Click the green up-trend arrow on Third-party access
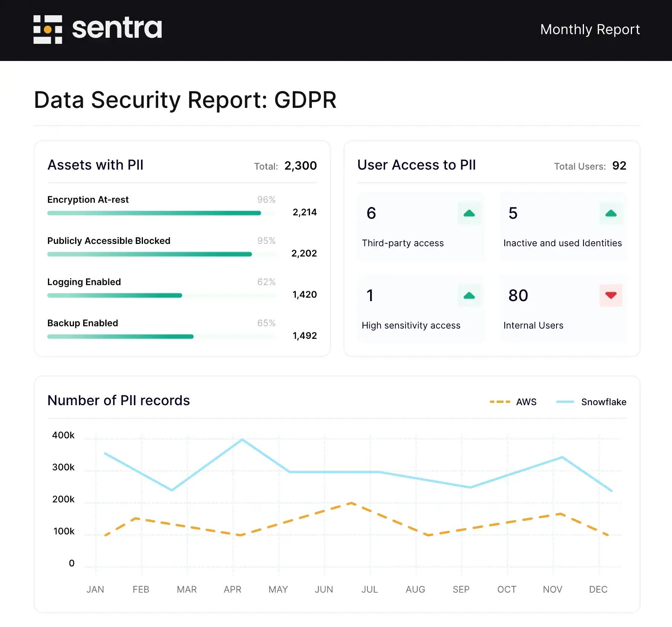The width and height of the screenshot is (672, 627). pyautogui.click(x=469, y=213)
